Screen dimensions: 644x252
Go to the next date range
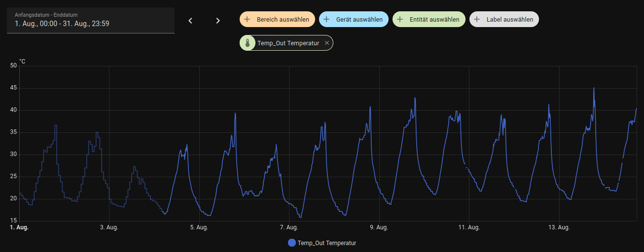click(218, 21)
